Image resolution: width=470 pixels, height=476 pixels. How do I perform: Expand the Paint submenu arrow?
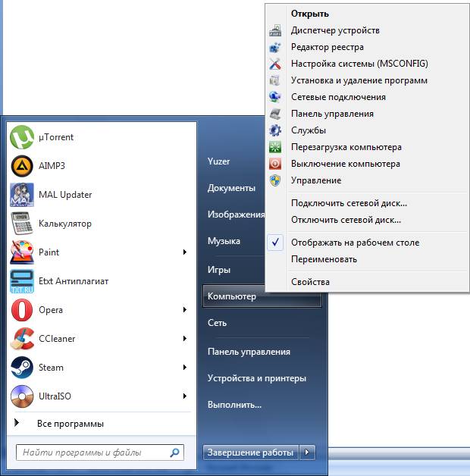(185, 252)
